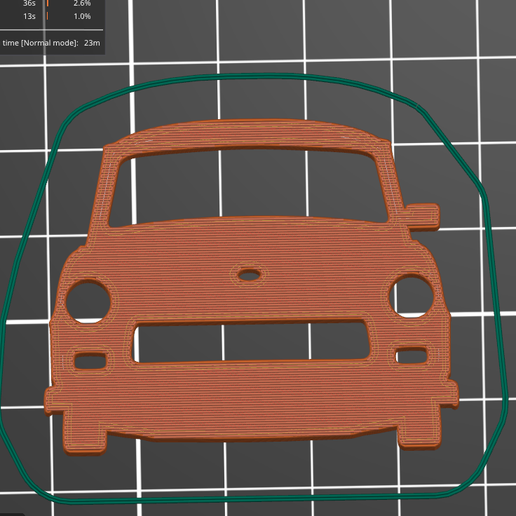Select the 1.0% percentage in legend
This screenshot has height=516, width=516.
point(82,16)
